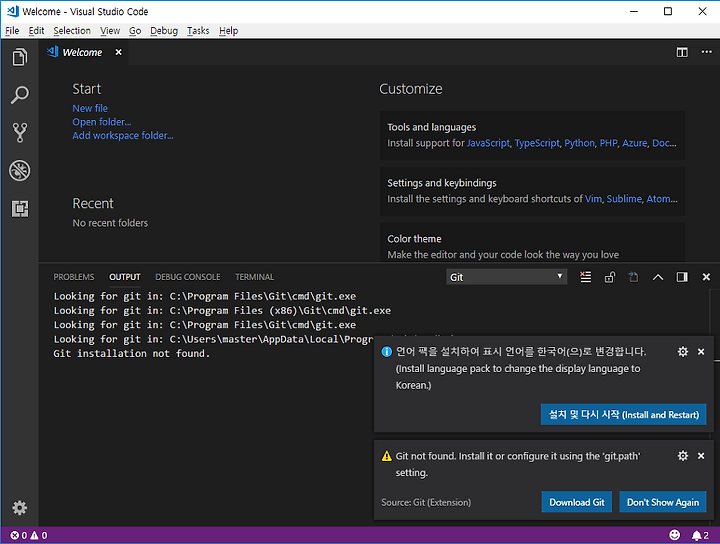Click the Tools and languages heading

click(x=431, y=127)
